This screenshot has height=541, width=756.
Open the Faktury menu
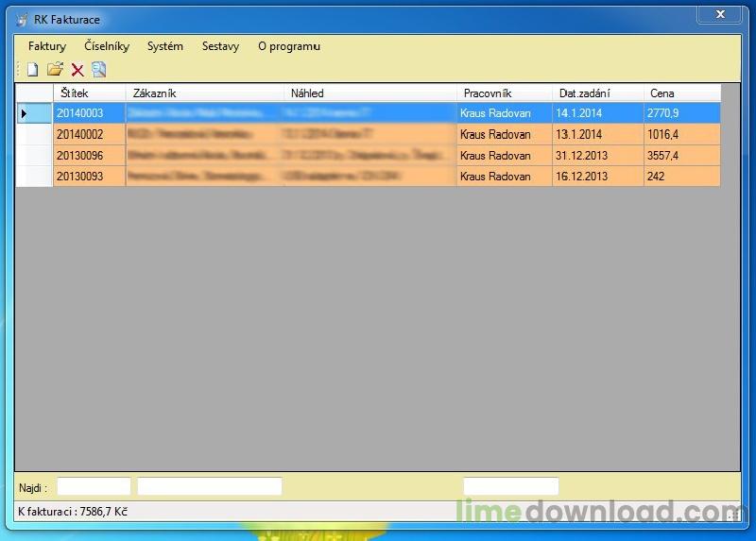click(x=47, y=46)
